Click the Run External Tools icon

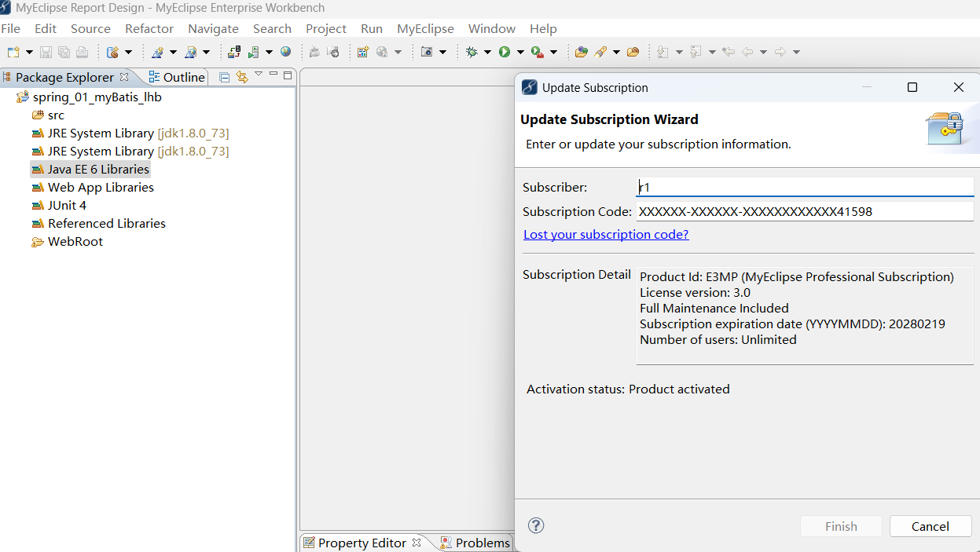[537, 52]
